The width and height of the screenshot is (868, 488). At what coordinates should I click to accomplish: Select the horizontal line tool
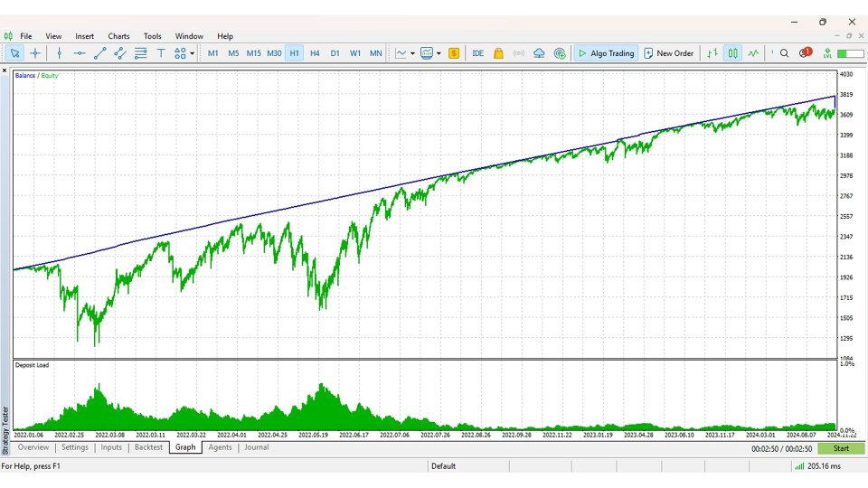click(79, 53)
